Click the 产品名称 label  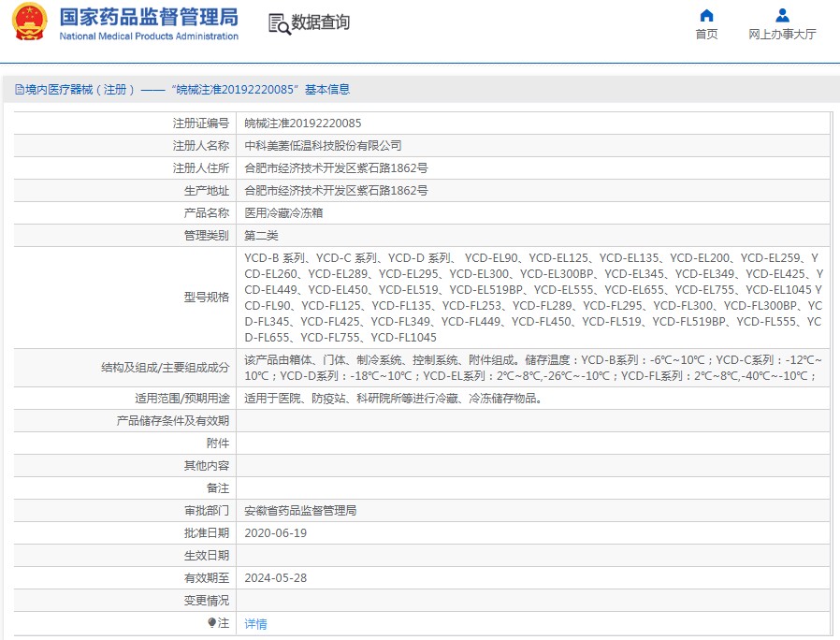click(x=207, y=213)
